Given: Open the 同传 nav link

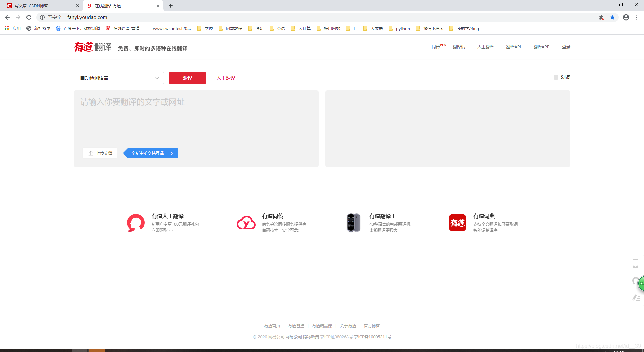Looking at the screenshot, I should 436,47.
